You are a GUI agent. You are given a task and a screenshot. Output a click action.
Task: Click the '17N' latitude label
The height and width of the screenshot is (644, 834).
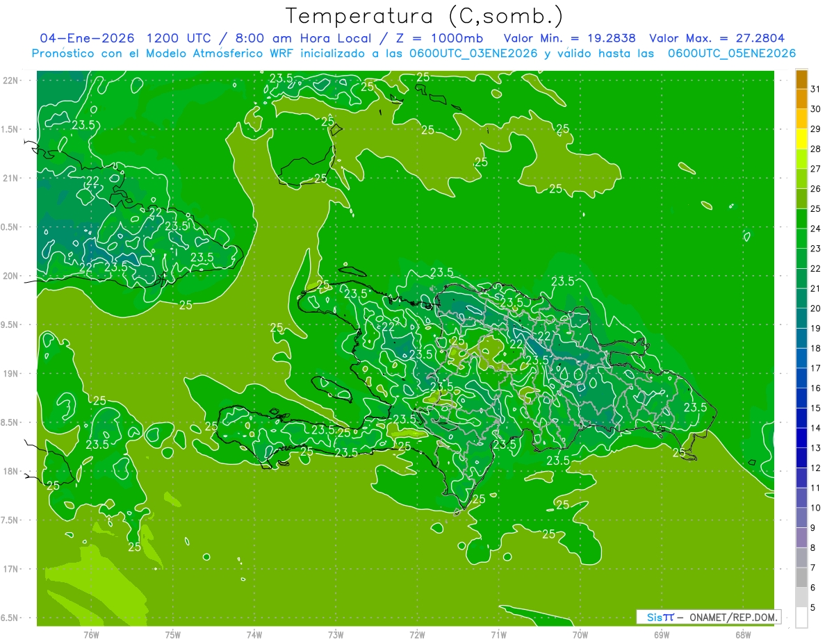pyautogui.click(x=12, y=569)
